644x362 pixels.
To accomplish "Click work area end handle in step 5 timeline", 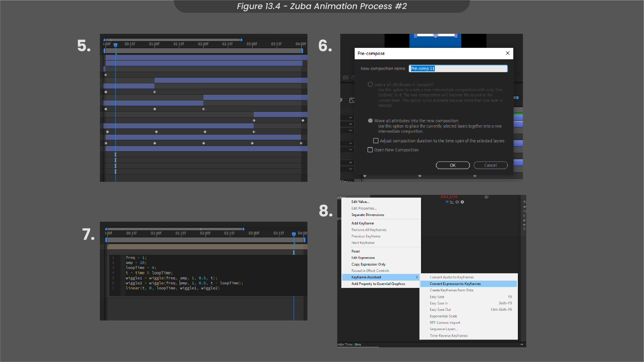I will point(302,51).
